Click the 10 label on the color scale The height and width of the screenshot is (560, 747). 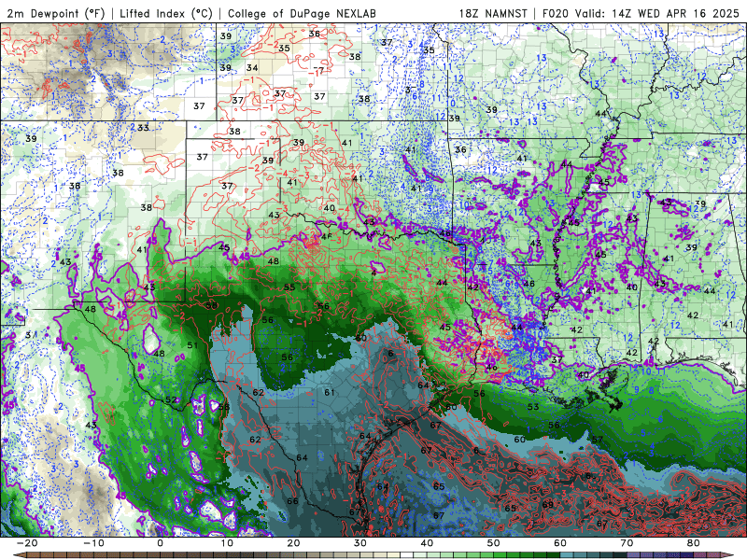[x=227, y=543]
